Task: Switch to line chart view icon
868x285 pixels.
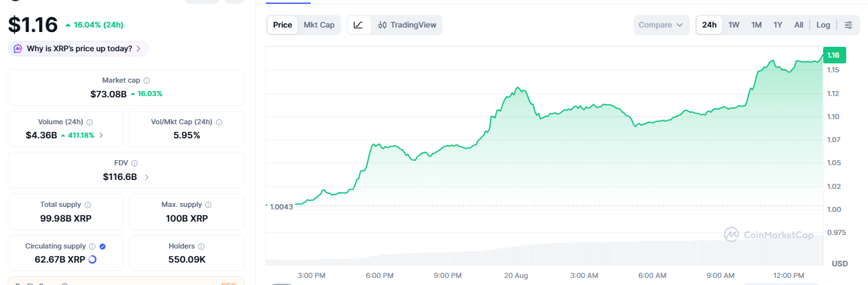Action: click(x=359, y=25)
